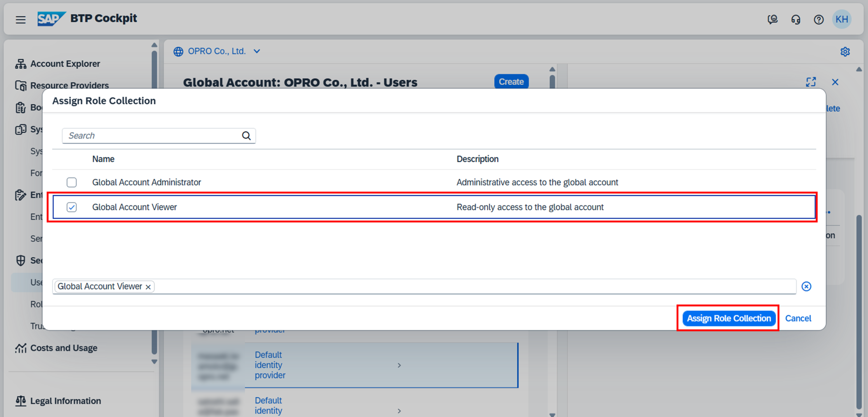Open the support headset icon
Image resolution: width=868 pixels, height=417 pixels.
pos(796,20)
